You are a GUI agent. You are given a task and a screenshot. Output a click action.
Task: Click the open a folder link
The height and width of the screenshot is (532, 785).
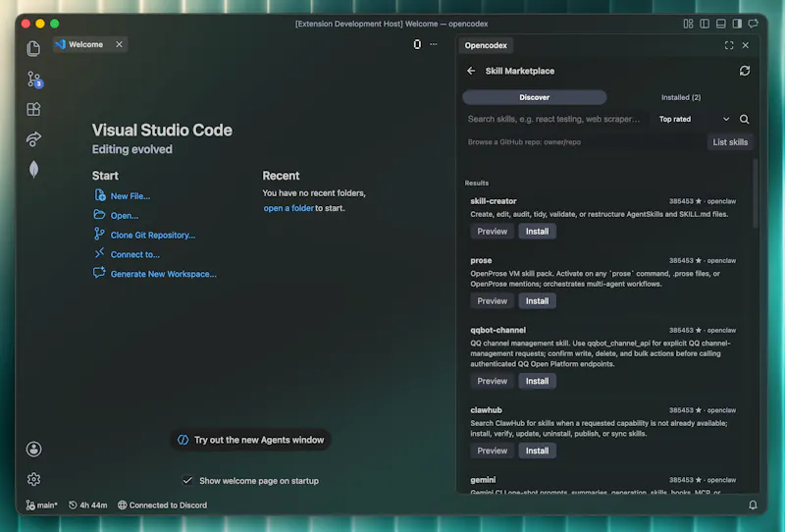pyautogui.click(x=288, y=208)
